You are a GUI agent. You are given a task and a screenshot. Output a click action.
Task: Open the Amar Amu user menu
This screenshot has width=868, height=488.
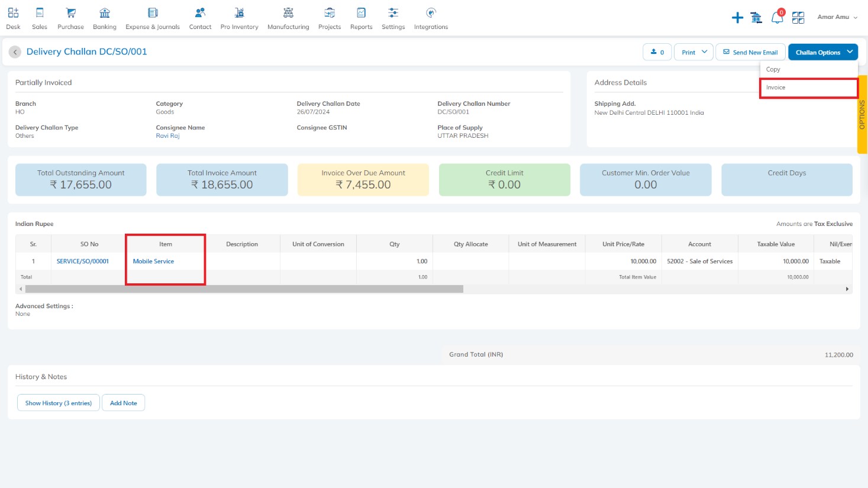coord(837,17)
